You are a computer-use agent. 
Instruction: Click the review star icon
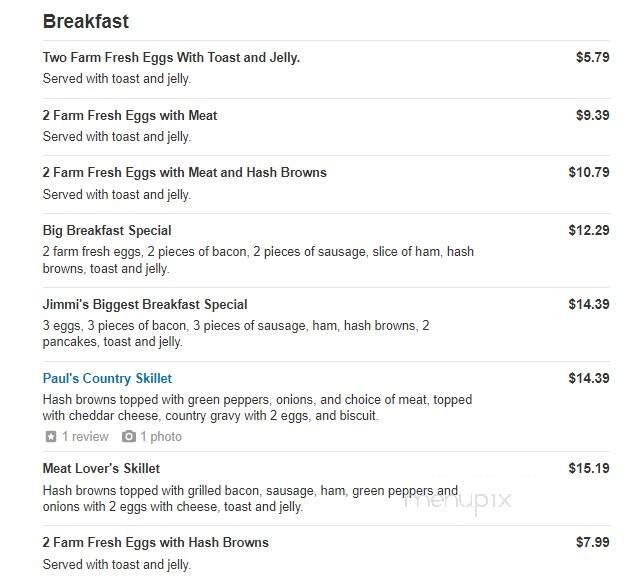click(x=51, y=437)
